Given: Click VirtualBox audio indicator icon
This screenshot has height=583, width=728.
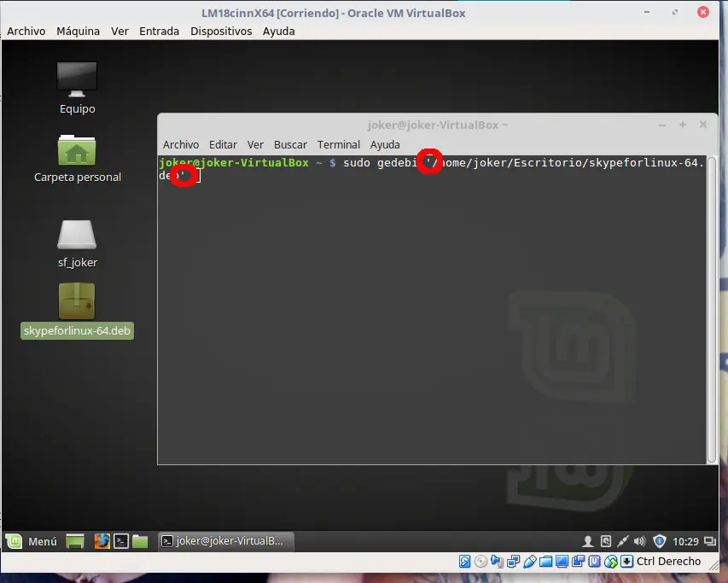Looking at the screenshot, I should pos(497,562).
